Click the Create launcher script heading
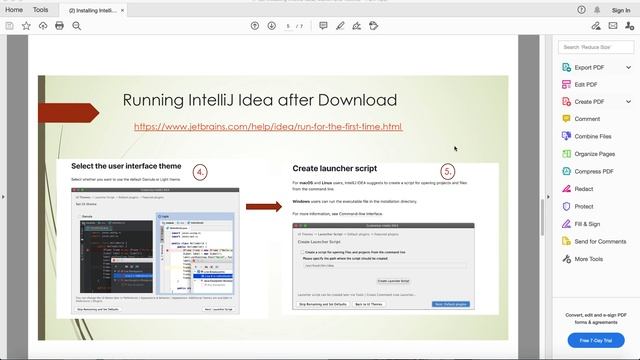Image resolution: width=640 pixels, height=360 pixels. 335,168
